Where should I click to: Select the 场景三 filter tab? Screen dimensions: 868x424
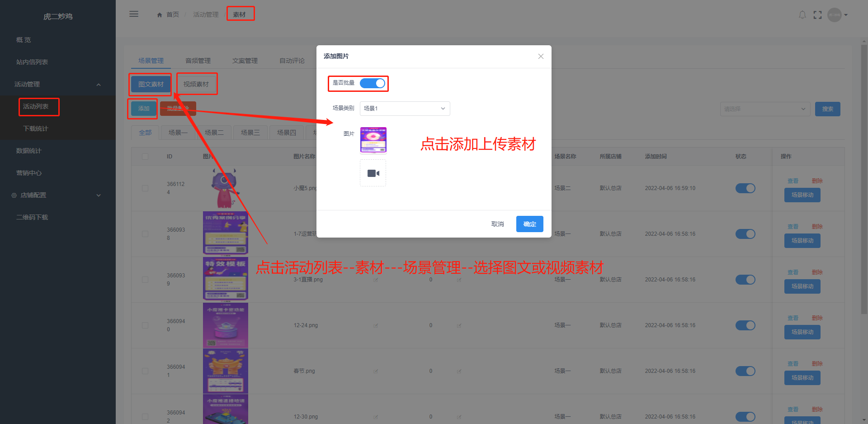pos(250,133)
